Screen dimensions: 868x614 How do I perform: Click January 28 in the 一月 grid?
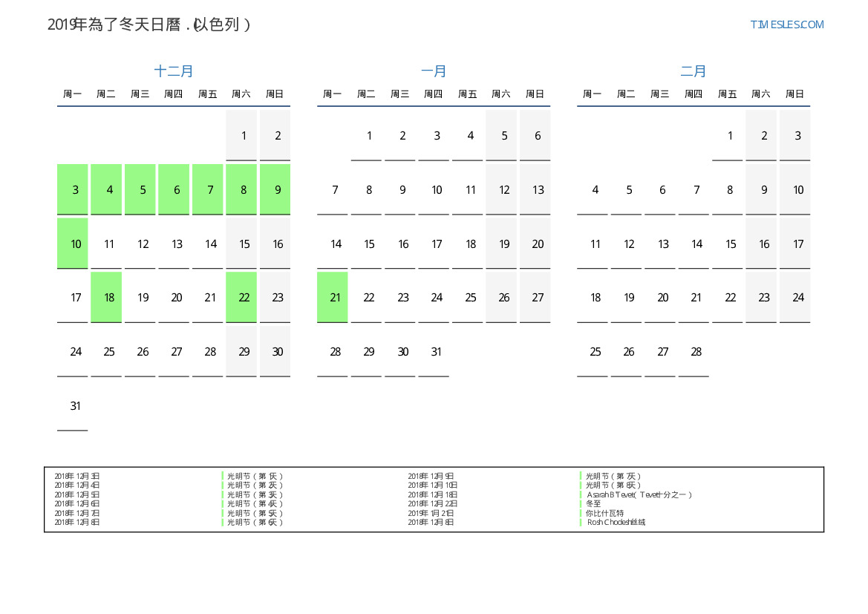(333, 352)
